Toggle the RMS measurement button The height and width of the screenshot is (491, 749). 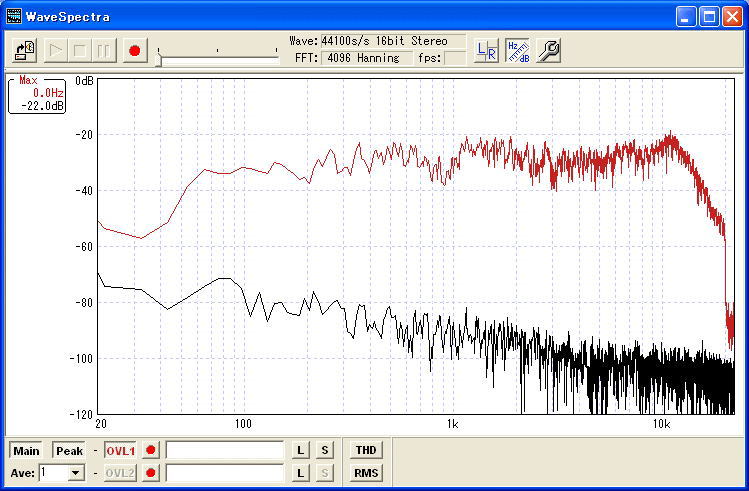[366, 473]
